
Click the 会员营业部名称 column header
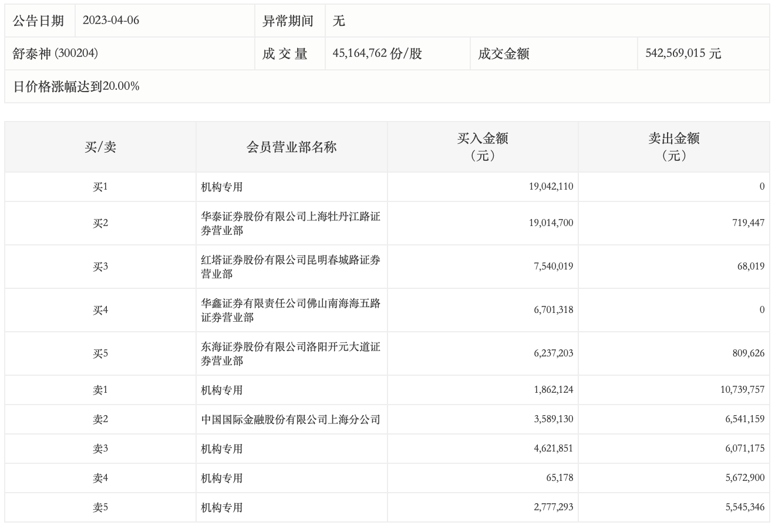click(x=292, y=147)
